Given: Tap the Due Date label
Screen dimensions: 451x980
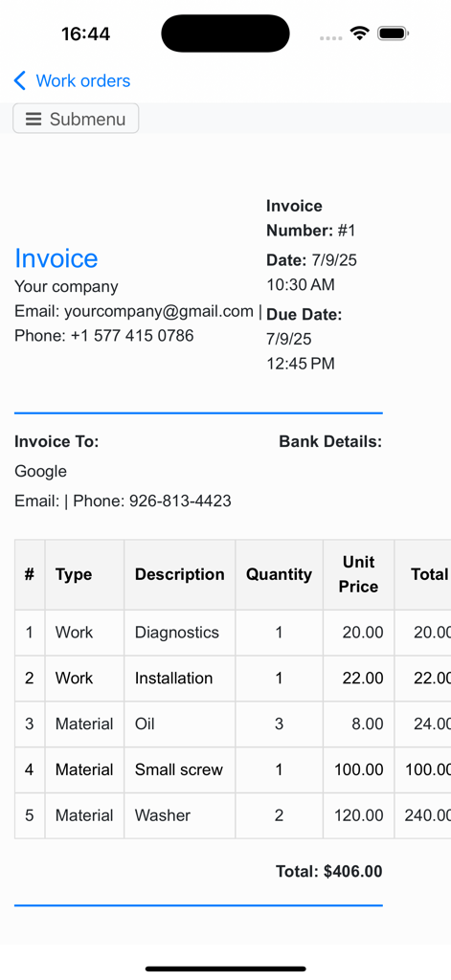Looking at the screenshot, I should [304, 314].
